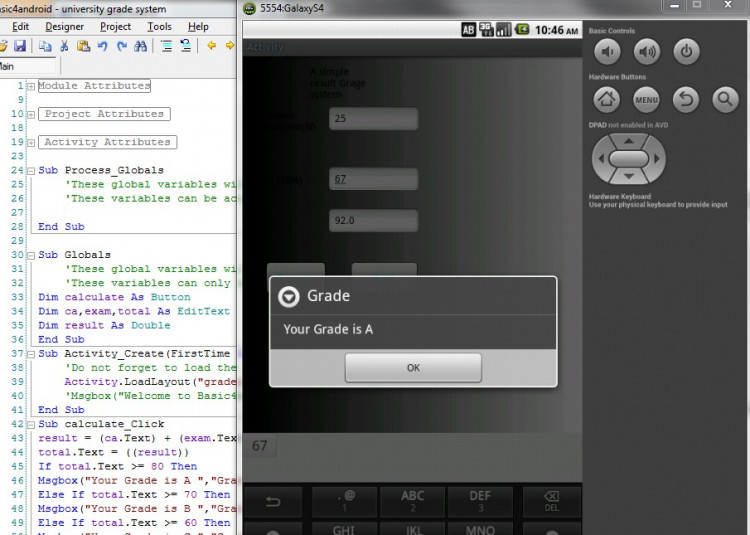750x535 pixels.
Task: Click the AB icon in Android status bar
Action: (468, 30)
